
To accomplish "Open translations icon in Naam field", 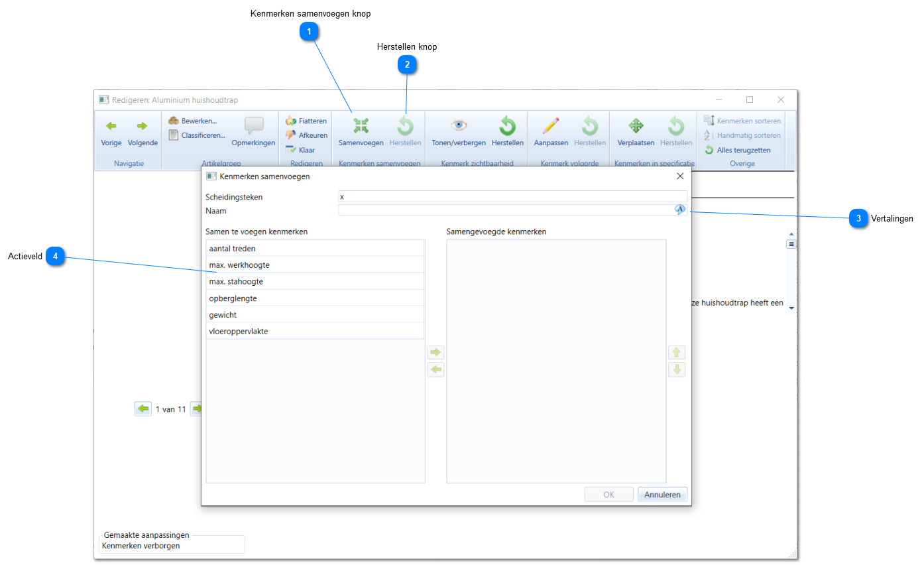I will 680,210.
